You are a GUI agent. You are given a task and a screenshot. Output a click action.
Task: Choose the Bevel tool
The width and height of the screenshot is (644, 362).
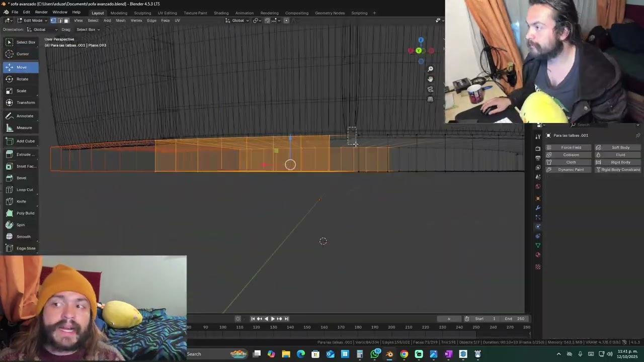(21, 178)
